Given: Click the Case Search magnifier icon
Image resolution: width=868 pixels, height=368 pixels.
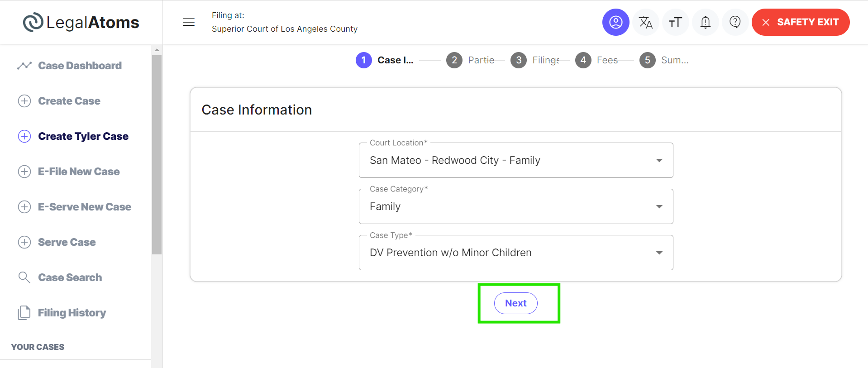Looking at the screenshot, I should pyautogui.click(x=24, y=277).
